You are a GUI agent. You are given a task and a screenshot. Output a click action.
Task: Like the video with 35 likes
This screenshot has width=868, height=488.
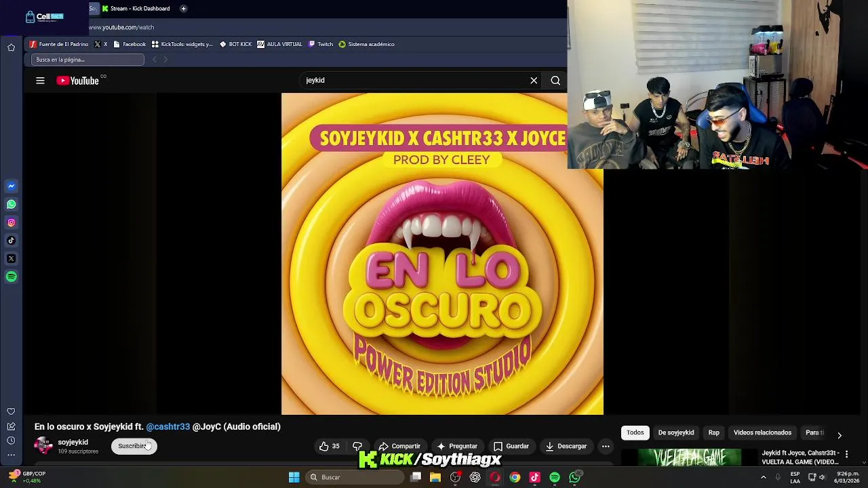click(x=330, y=446)
